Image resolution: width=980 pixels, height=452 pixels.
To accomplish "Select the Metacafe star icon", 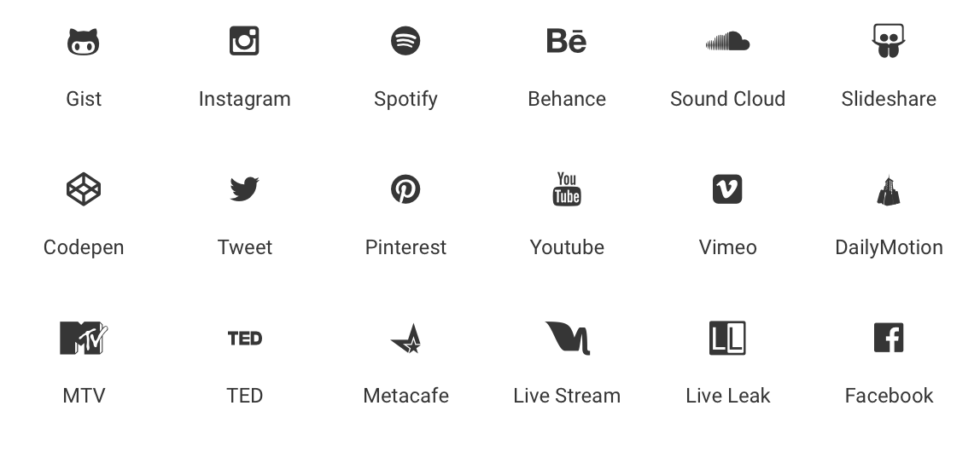I will click(x=406, y=339).
